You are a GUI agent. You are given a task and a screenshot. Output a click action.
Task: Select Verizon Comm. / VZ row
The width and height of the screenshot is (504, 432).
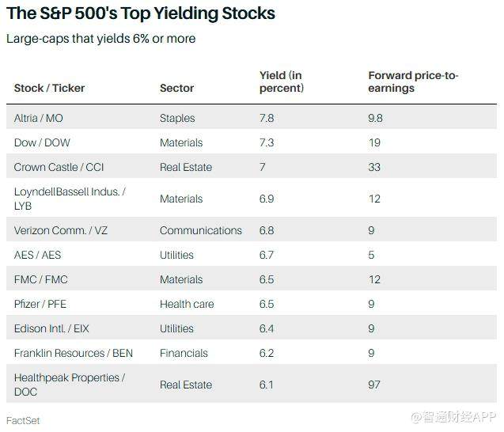click(x=60, y=230)
